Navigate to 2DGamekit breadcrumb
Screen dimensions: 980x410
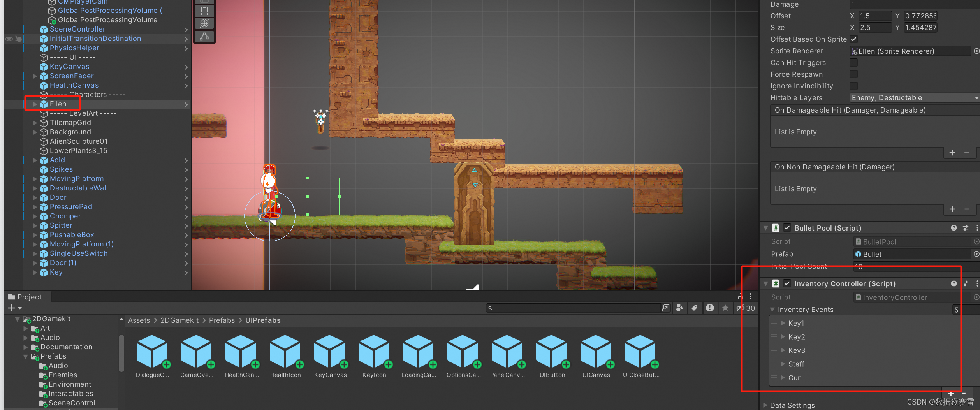coord(179,320)
